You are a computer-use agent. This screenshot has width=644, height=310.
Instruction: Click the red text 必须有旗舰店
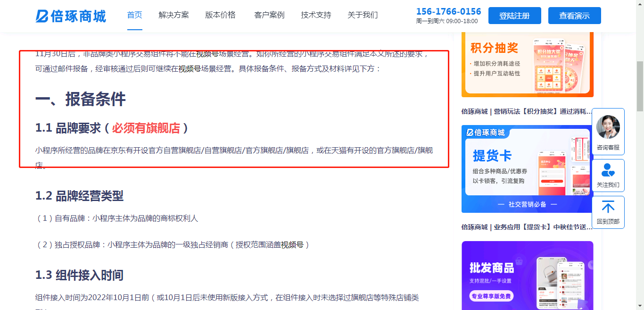click(x=146, y=128)
